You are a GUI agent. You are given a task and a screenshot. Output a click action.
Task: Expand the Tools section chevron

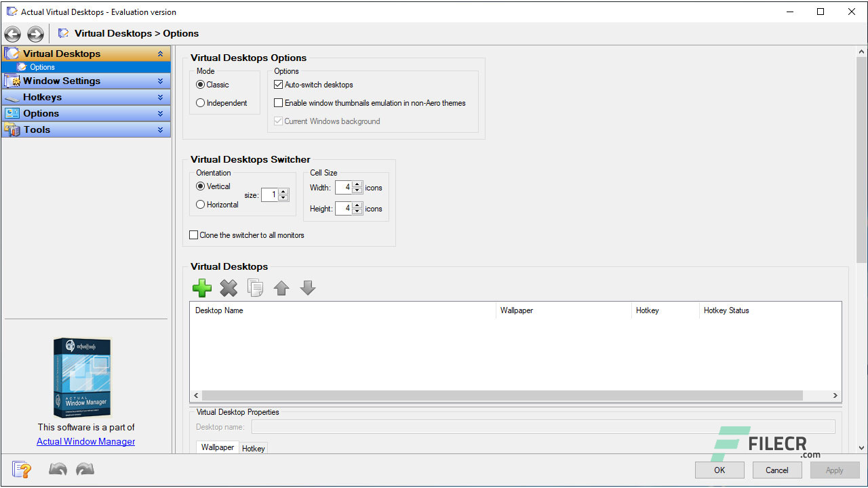tap(161, 130)
